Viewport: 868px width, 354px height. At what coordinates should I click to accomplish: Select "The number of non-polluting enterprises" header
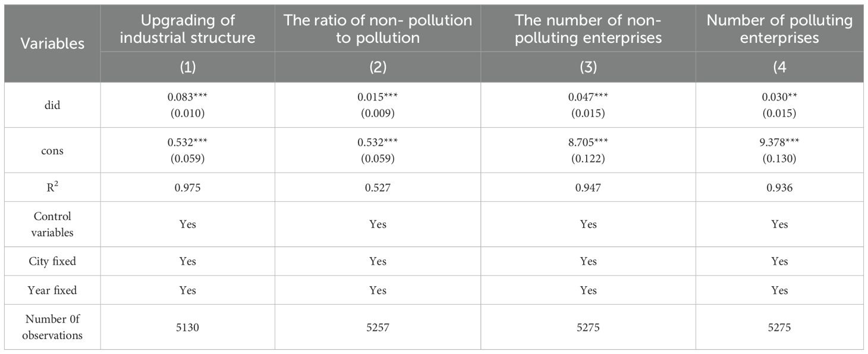coord(588,29)
